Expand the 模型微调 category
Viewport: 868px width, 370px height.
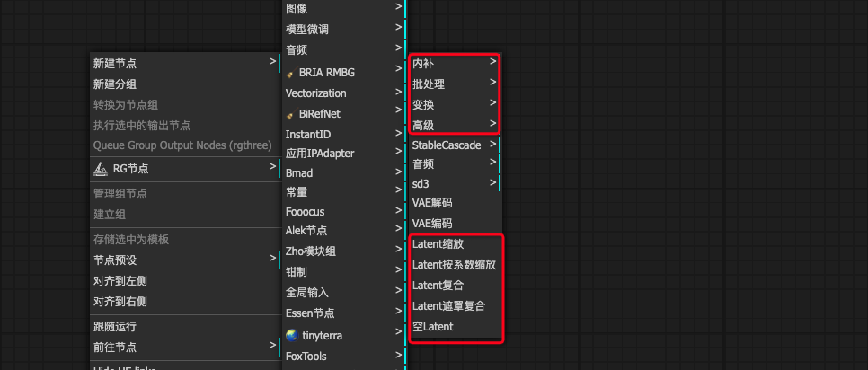pos(344,30)
